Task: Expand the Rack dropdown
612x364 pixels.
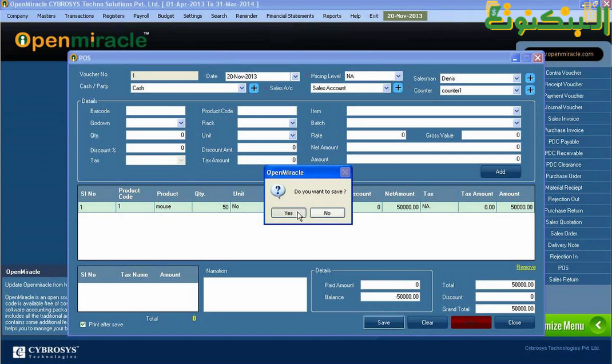Action: click(292, 123)
